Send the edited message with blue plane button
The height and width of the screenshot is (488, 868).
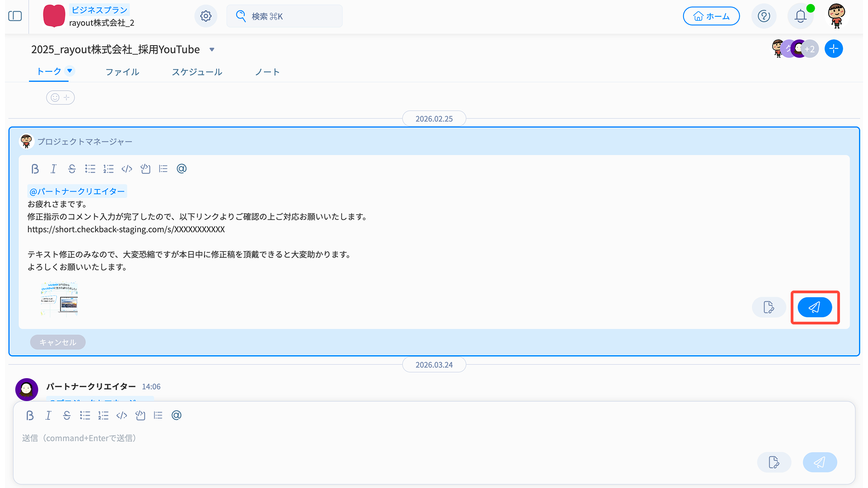pos(815,307)
